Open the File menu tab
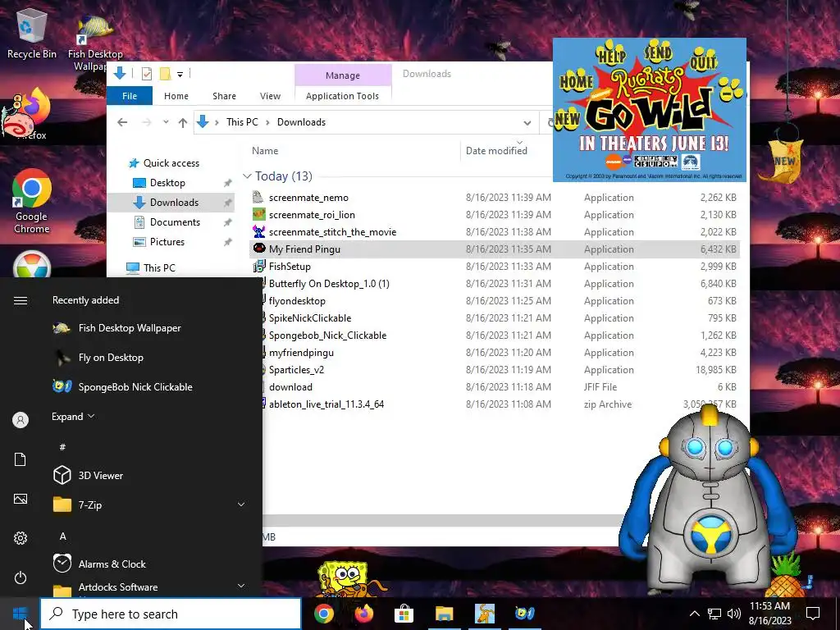The width and height of the screenshot is (840, 630). click(130, 96)
